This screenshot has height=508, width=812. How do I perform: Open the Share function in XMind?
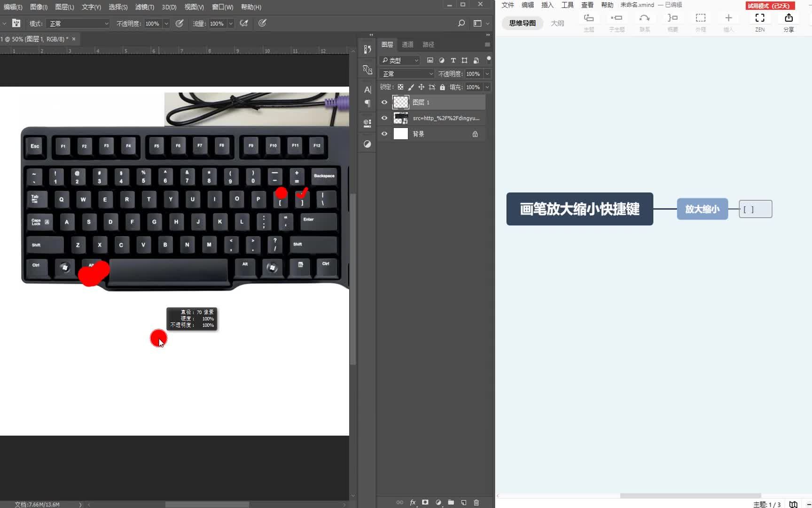(x=789, y=21)
